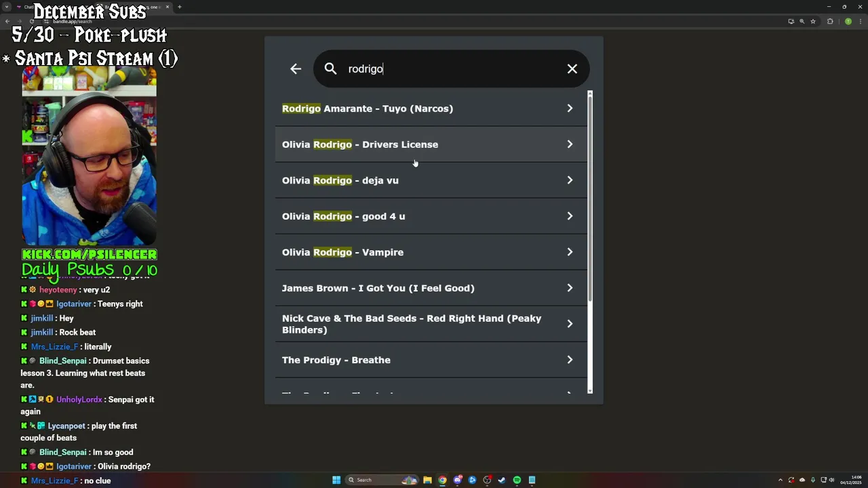Click the chevron on the Tuyo (Narcos) row
Screen dimensions: 868x488
point(570,108)
